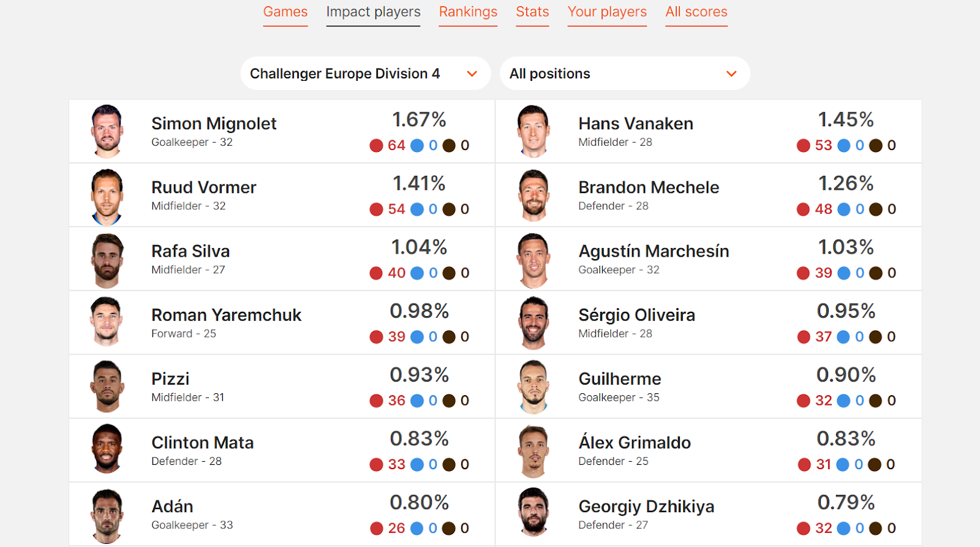This screenshot has width=980, height=547.
Task: Click the brown dot in Sérgio Oliveira's row
Action: coord(876,337)
